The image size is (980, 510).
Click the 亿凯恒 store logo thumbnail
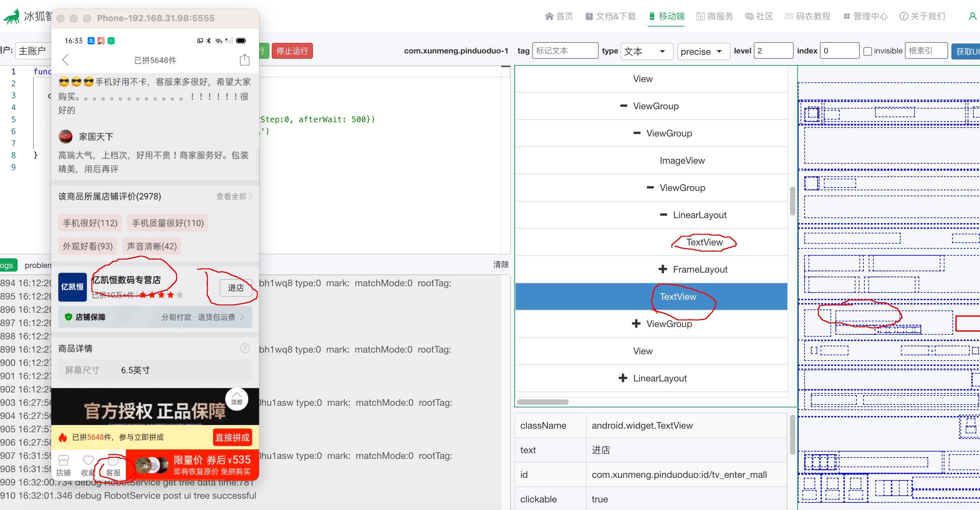(x=72, y=287)
